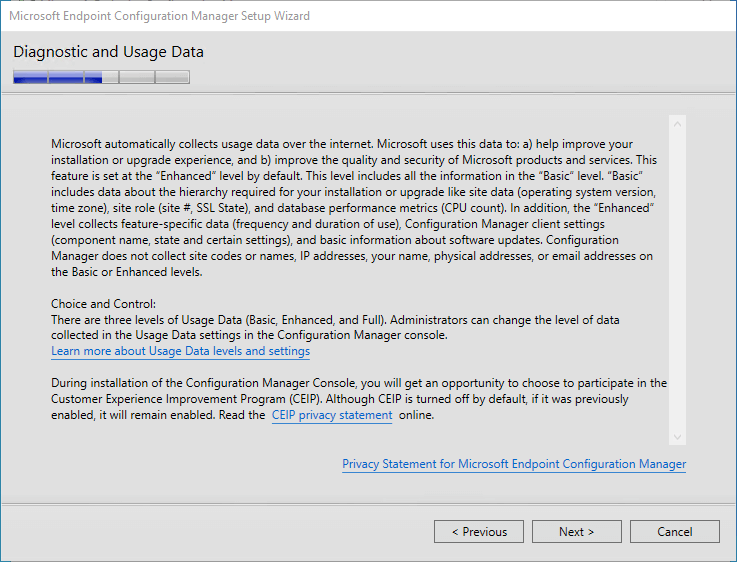The width and height of the screenshot is (737, 562).
Task: Cancel the setup wizard
Action: tap(674, 531)
